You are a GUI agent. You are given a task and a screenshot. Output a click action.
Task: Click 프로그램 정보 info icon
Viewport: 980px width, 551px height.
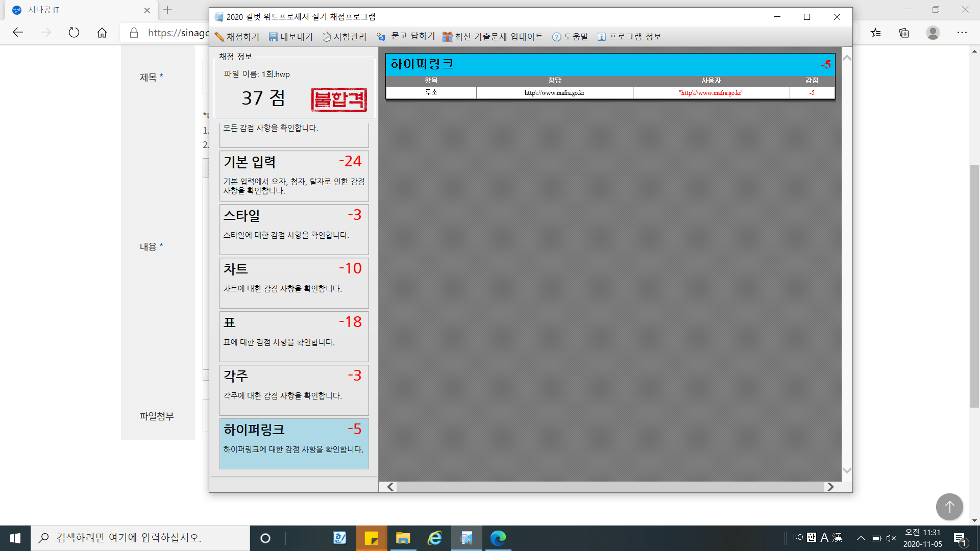pos(602,37)
